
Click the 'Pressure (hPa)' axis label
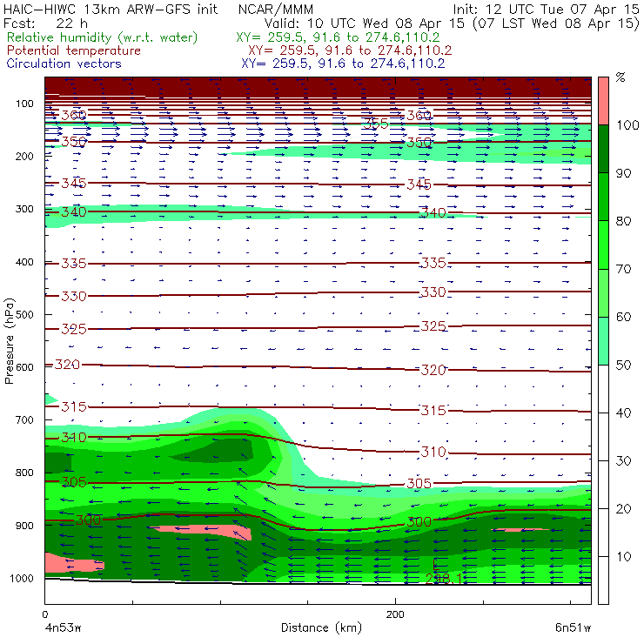[x=9, y=341]
